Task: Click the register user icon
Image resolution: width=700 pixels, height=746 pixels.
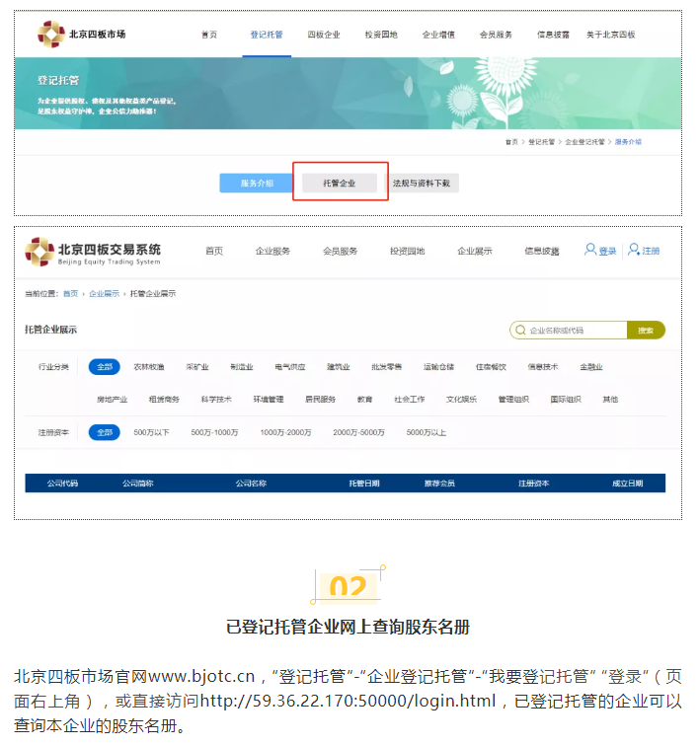Action: click(634, 250)
